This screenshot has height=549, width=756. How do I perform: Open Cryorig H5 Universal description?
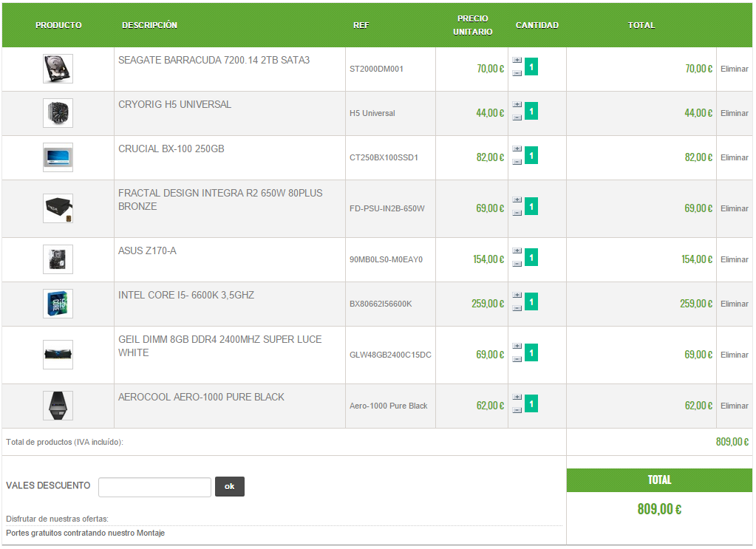pyautogui.click(x=174, y=105)
